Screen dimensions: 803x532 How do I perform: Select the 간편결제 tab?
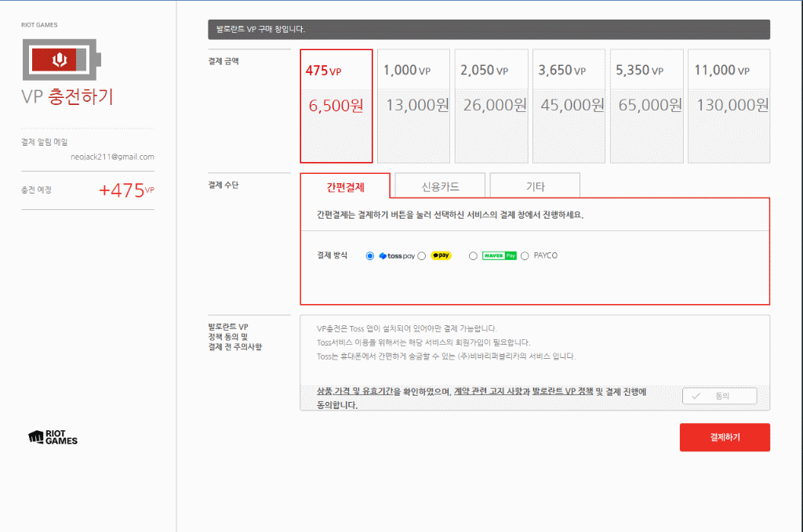pyautogui.click(x=344, y=185)
